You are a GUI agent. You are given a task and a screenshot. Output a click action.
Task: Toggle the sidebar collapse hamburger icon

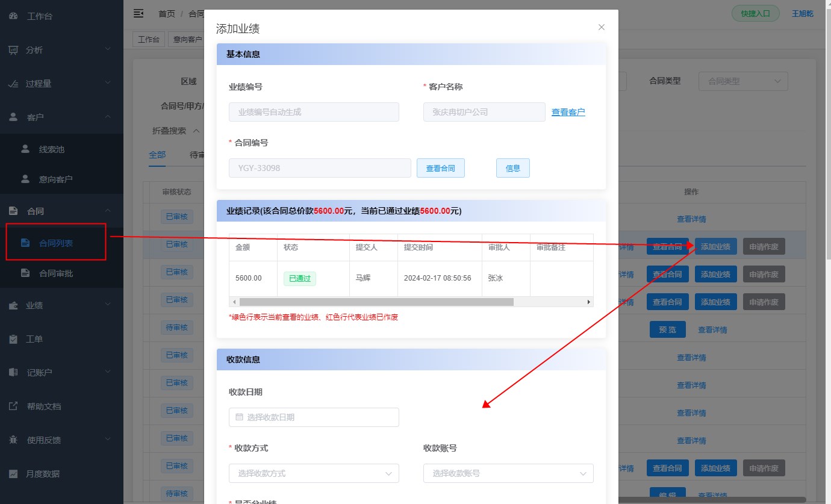tap(138, 13)
